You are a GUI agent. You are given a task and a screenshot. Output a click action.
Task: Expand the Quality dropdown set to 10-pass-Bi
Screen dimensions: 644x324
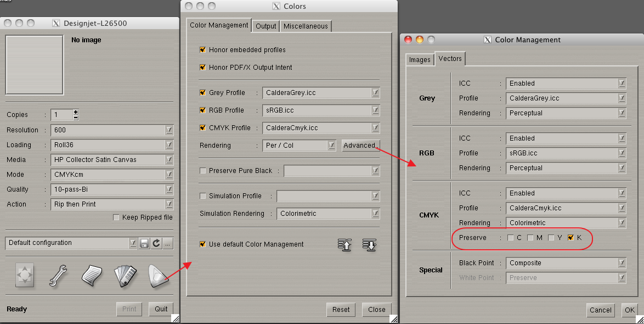coord(112,189)
